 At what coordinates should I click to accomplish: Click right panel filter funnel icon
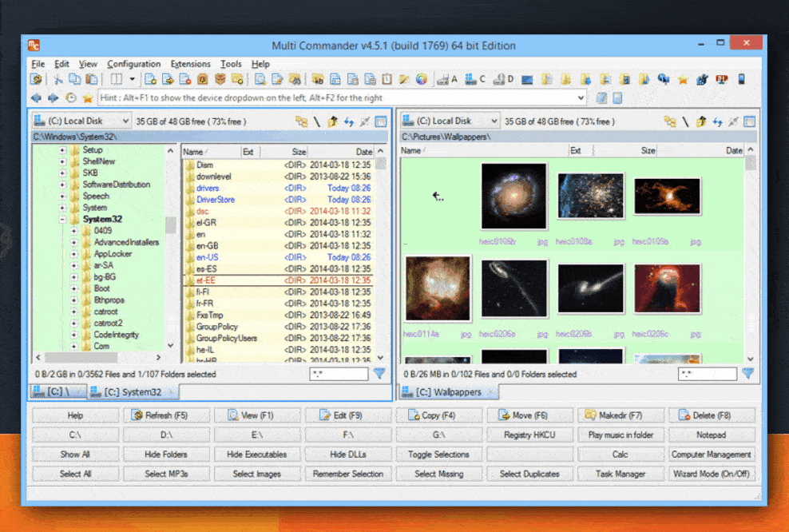click(747, 374)
